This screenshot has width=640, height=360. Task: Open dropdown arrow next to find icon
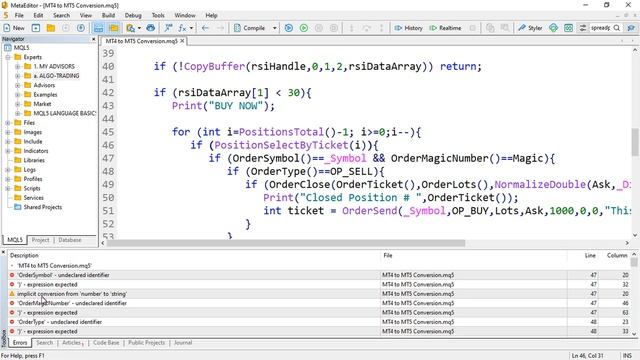tap(139, 28)
